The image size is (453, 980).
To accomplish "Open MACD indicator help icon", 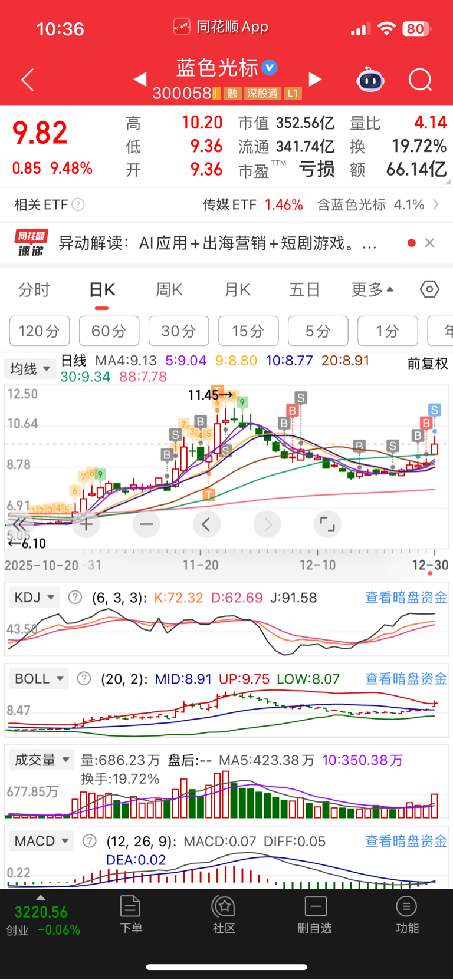I will click(89, 841).
